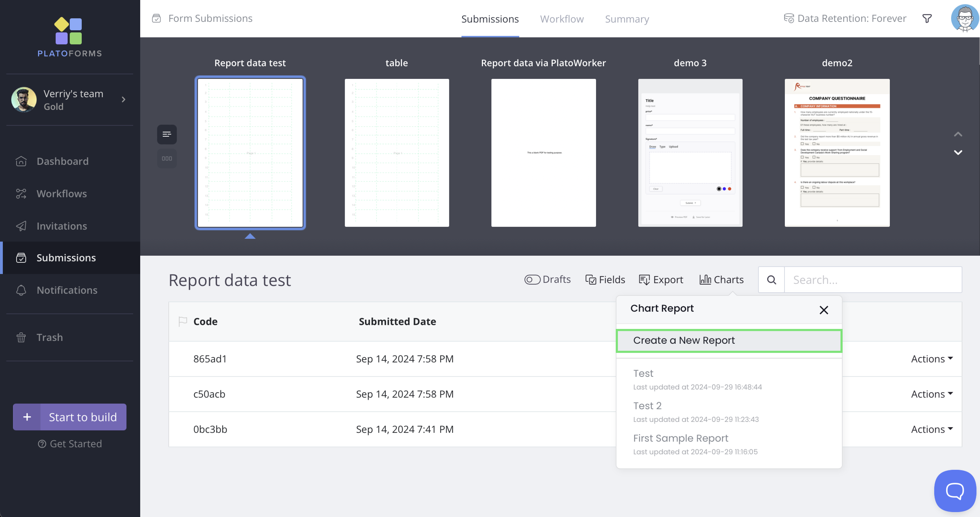Select the demo2 form thumbnail
The height and width of the screenshot is (517, 980).
coord(837,153)
